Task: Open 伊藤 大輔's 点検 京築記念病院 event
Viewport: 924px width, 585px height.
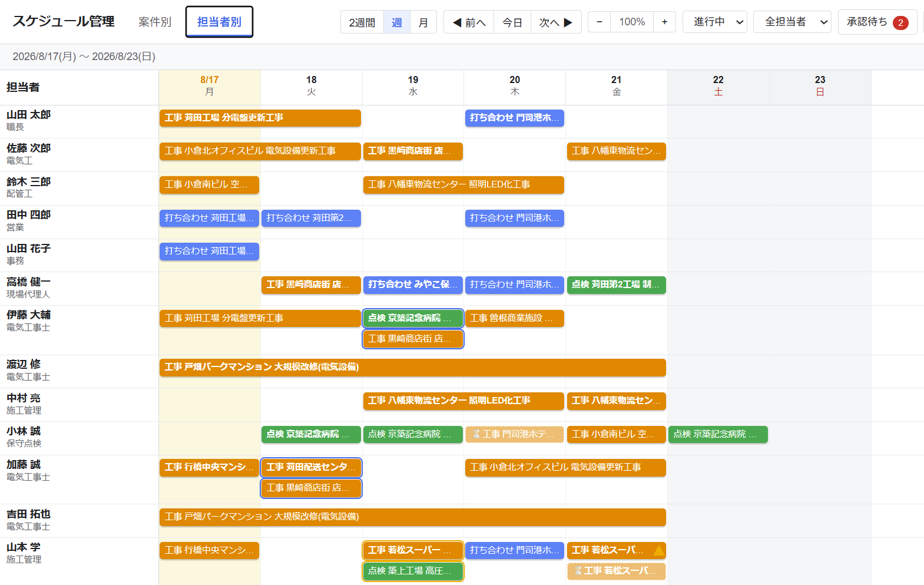Action: tap(413, 318)
